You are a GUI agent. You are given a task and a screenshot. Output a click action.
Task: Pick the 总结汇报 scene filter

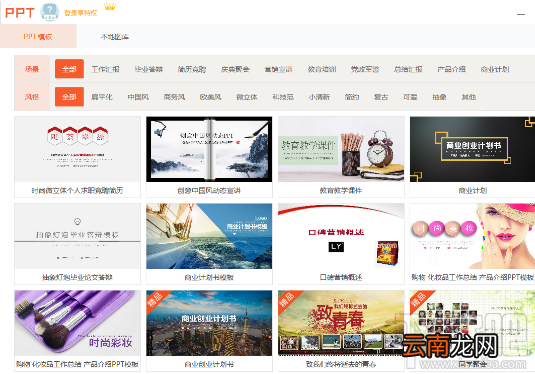(x=408, y=69)
